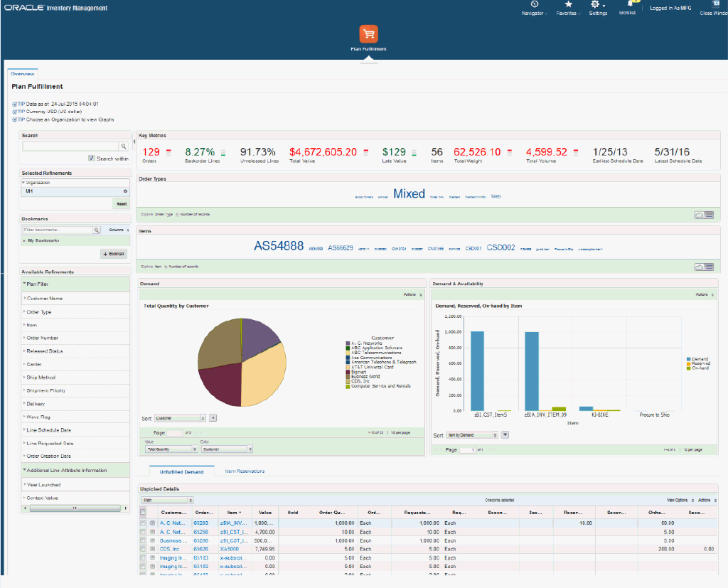Click the add Bookmark button

point(114,254)
